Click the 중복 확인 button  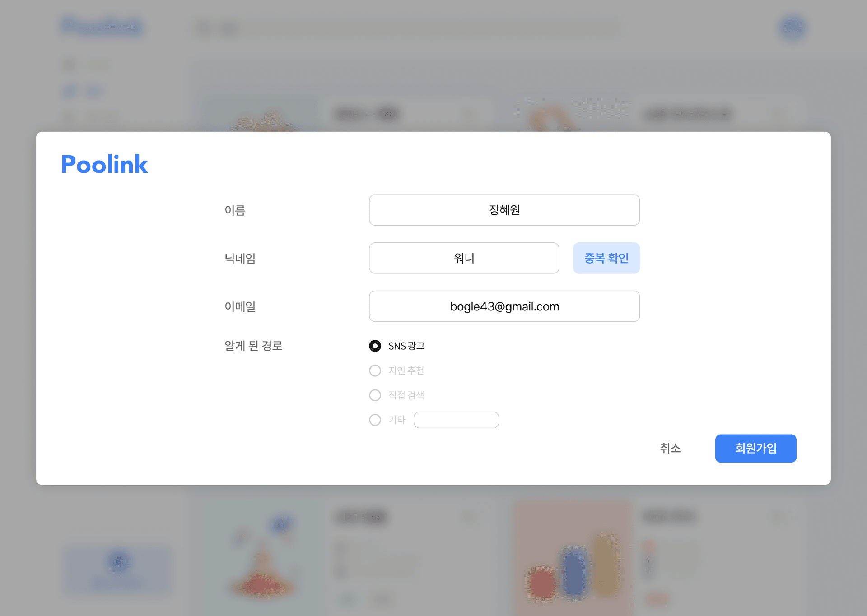coord(606,258)
